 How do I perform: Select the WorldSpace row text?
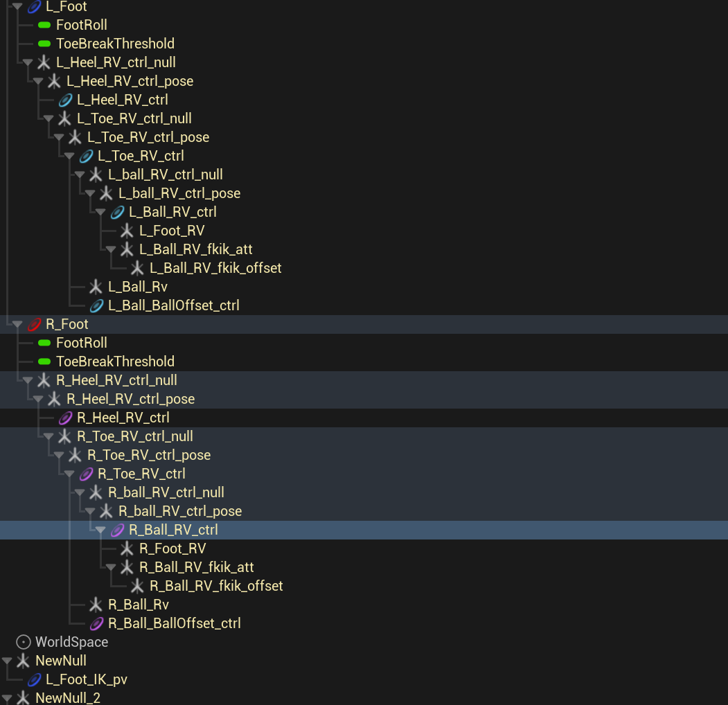(72, 642)
